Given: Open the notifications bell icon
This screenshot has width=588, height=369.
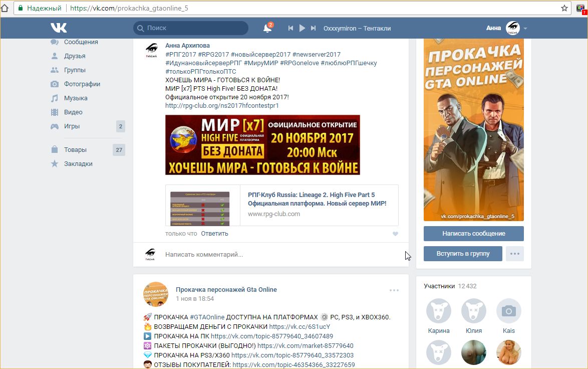Looking at the screenshot, I should 268,28.
